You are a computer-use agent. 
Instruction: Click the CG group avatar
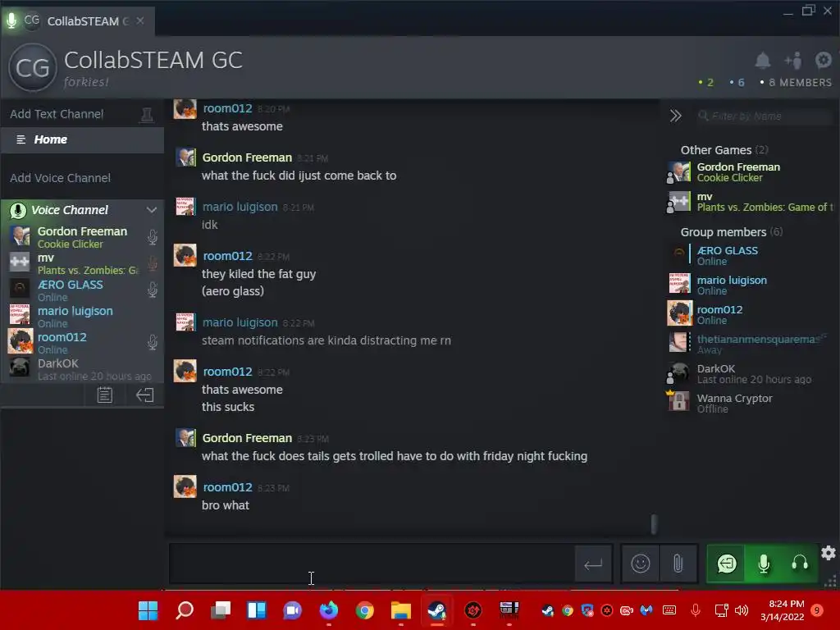pos(33,67)
